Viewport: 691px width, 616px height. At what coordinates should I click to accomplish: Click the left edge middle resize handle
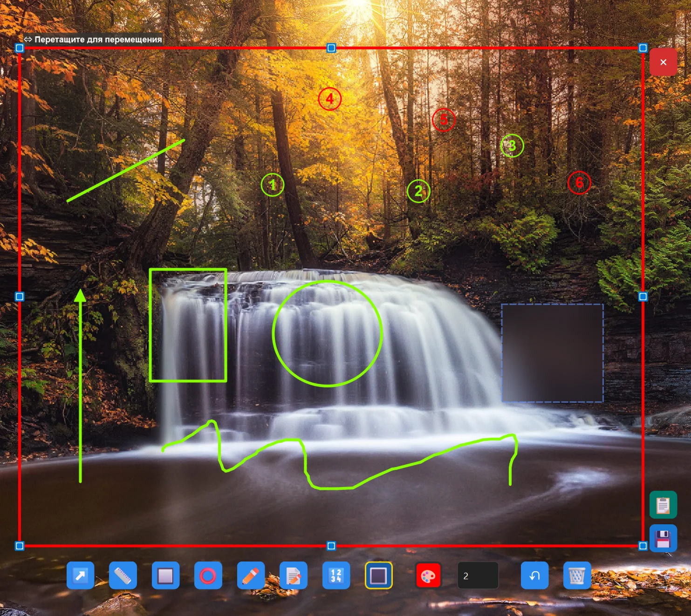point(20,297)
